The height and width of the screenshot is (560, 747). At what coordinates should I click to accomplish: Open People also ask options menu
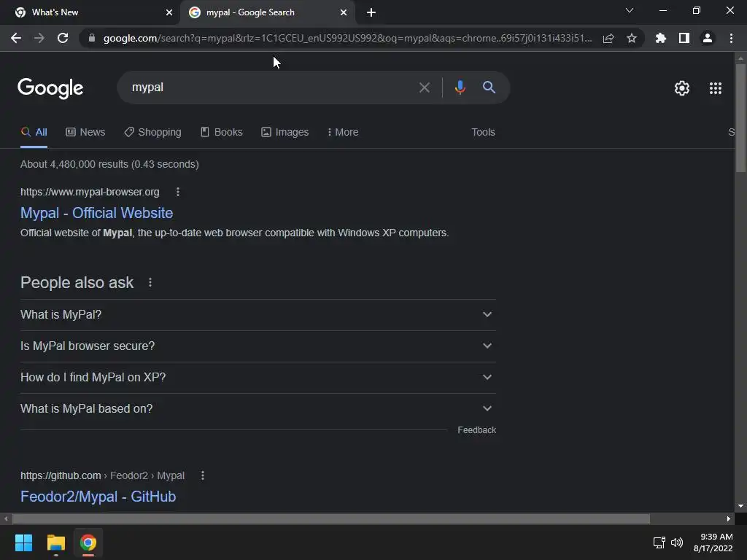tap(150, 282)
